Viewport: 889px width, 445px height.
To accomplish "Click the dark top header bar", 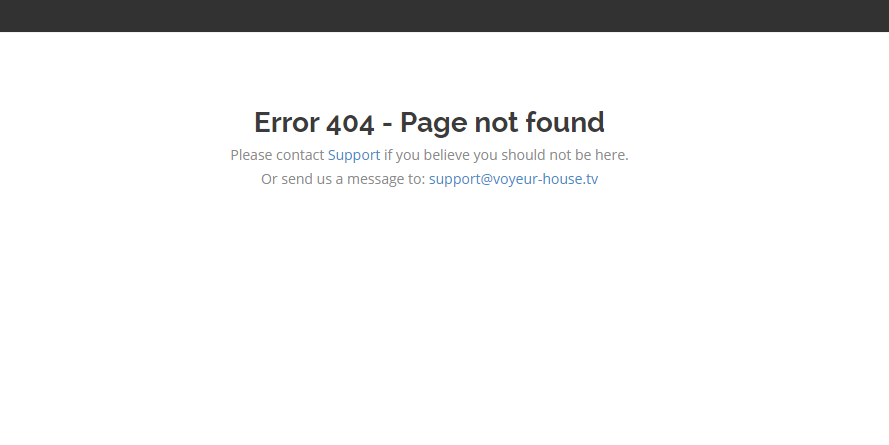I will point(444,16).
